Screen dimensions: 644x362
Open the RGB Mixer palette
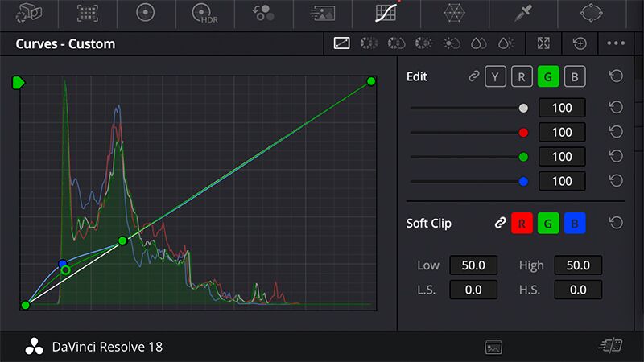262,13
